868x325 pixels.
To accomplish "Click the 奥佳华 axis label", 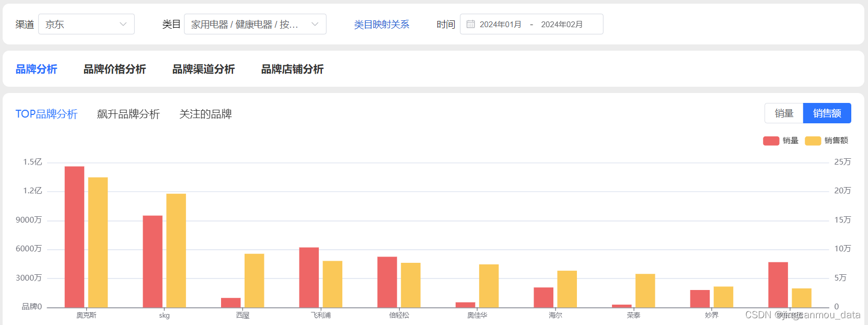I will [x=477, y=315].
